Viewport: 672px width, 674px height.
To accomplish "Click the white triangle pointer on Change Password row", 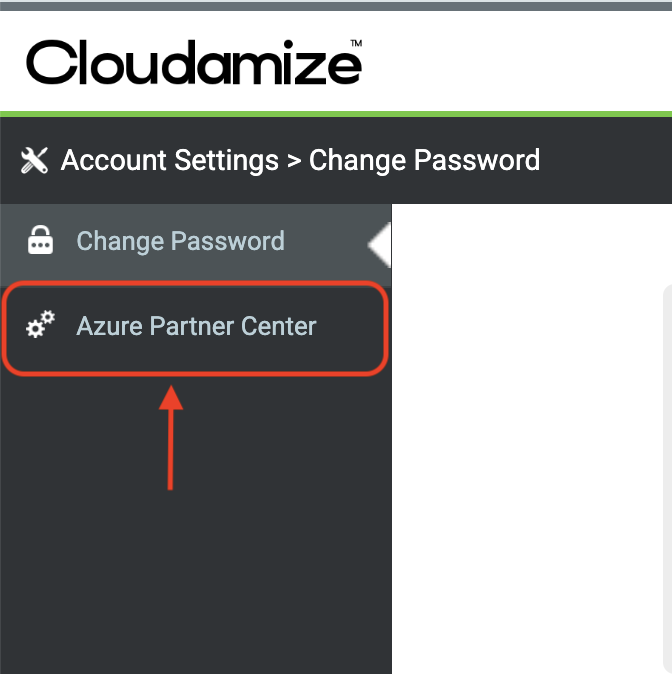I will tap(379, 244).
